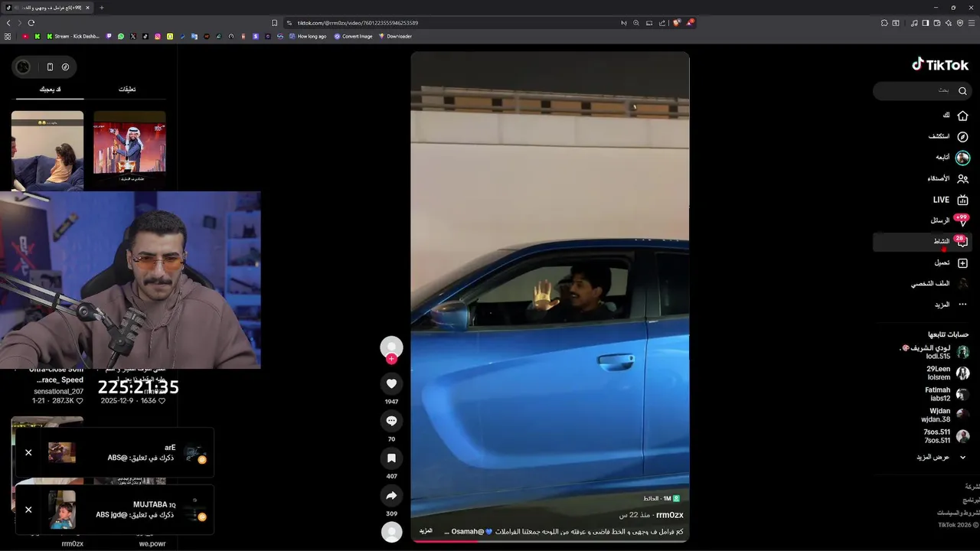Open the Brave Shields lion icon
The width and height of the screenshot is (980, 551).
point(676,23)
